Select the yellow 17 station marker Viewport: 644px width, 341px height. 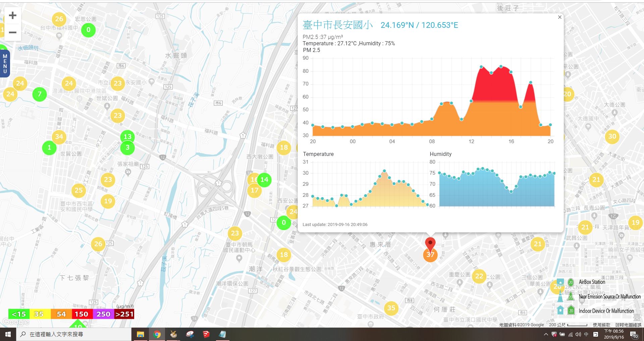coord(255,190)
